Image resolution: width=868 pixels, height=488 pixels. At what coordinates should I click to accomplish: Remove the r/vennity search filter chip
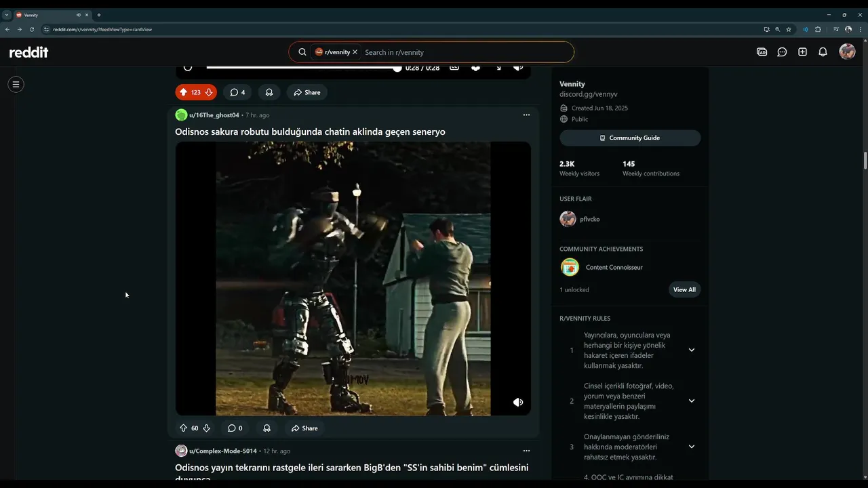tap(355, 52)
